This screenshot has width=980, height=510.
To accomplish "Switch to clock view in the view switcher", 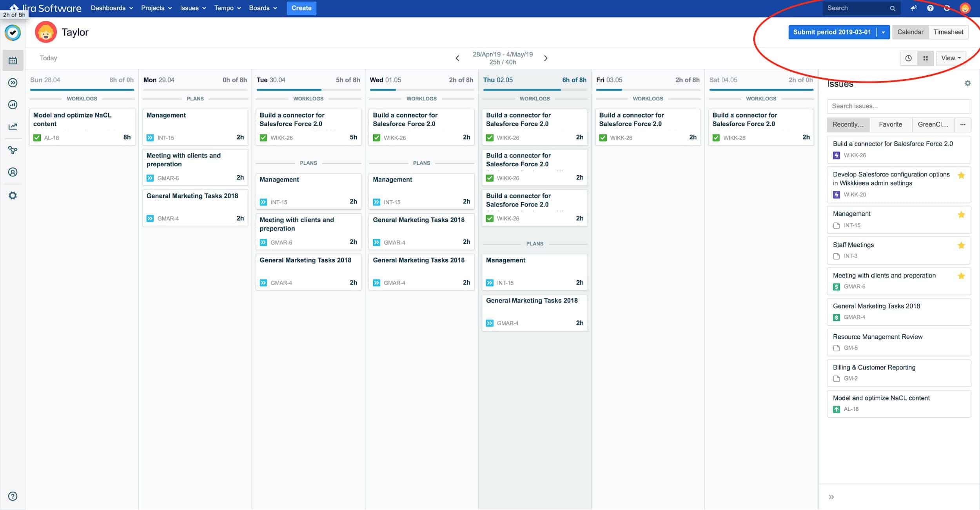I will 909,58.
